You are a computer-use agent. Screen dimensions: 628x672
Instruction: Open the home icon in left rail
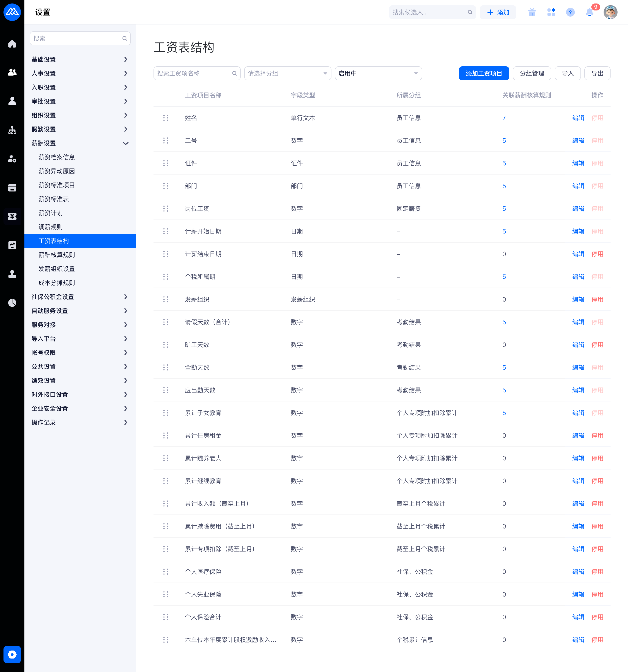tap(12, 44)
